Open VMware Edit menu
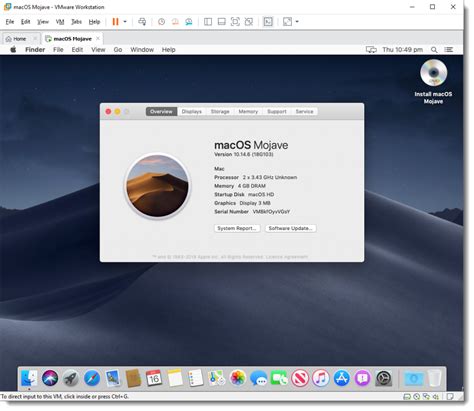This screenshot has height=411, width=474. (x=26, y=22)
